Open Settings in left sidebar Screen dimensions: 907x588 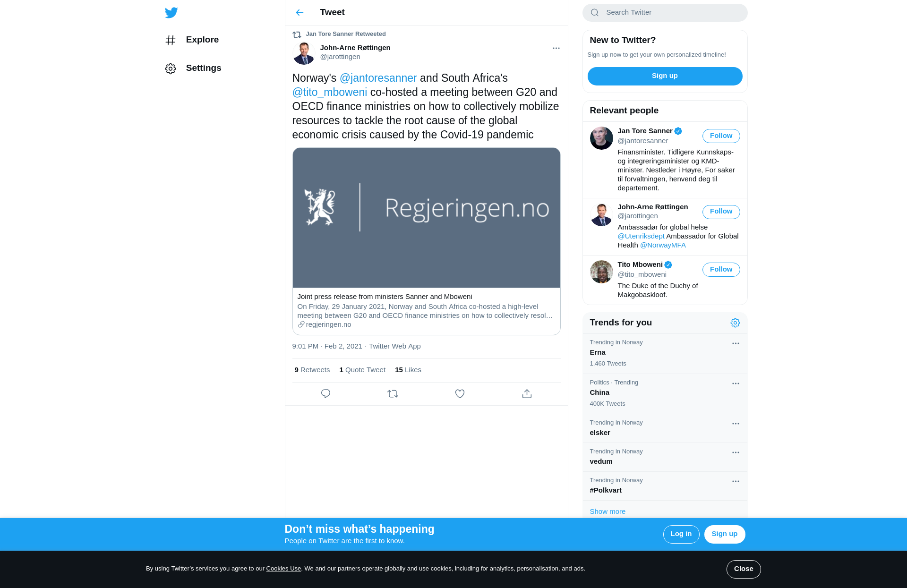point(193,68)
